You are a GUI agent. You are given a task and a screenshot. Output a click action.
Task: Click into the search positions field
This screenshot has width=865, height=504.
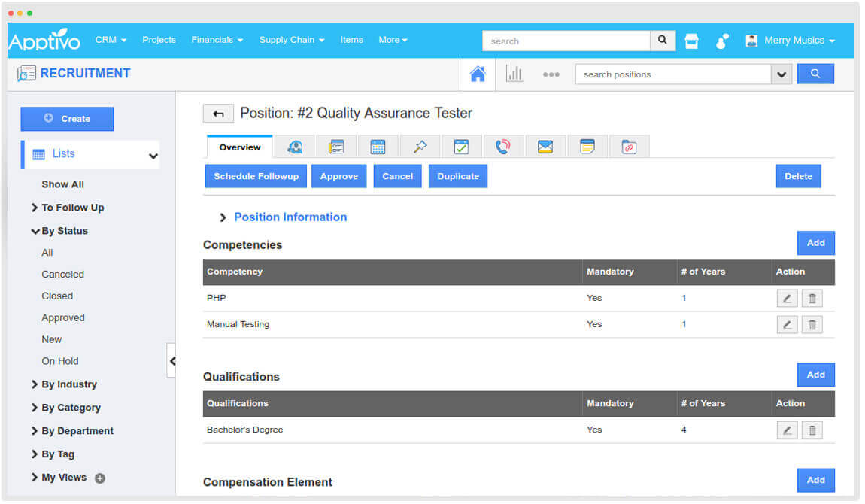pos(672,74)
